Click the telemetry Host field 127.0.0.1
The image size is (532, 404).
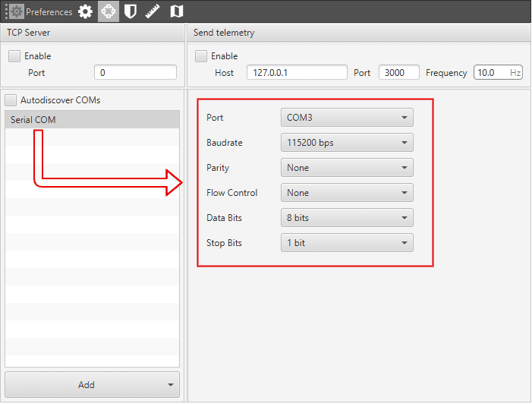297,73
